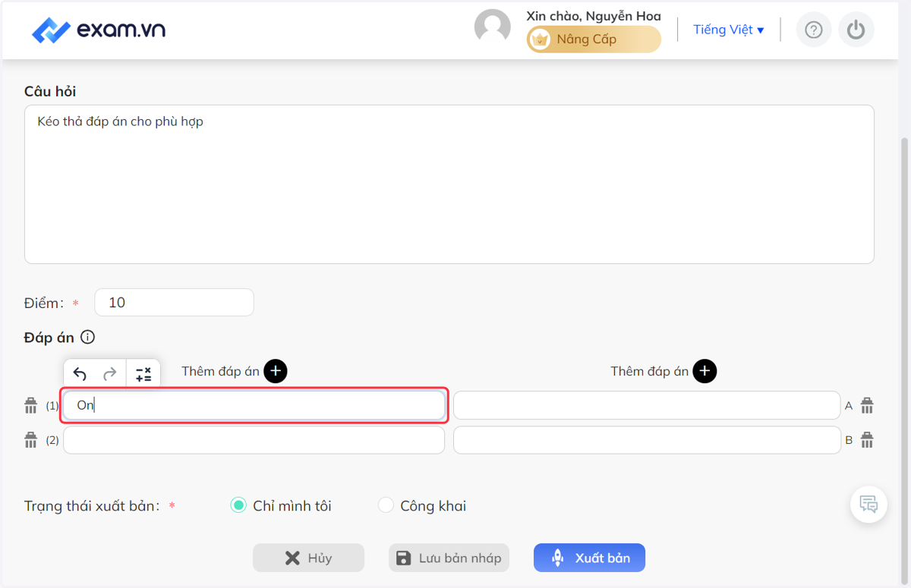Click the Xin chào, Nguyễn Hoa greeting

click(x=594, y=16)
